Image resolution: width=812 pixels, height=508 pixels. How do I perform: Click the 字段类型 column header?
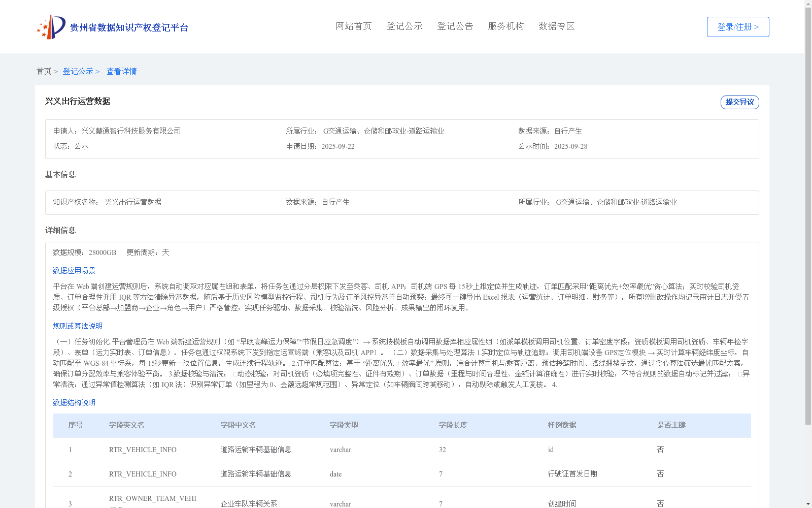(344, 425)
